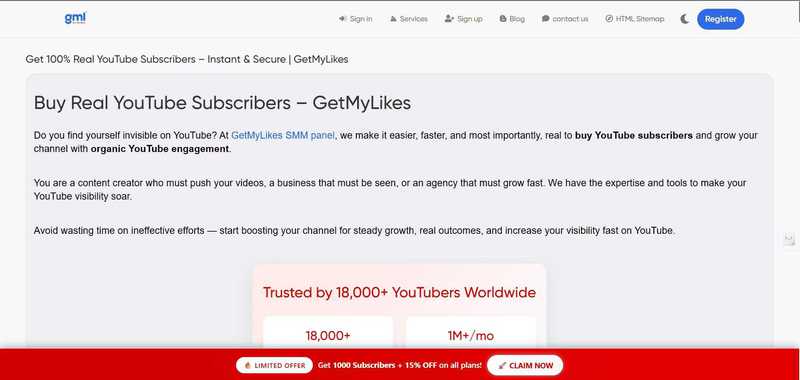The image size is (800, 380).
Task: Click the page title 'Get 100% Real YouTube Subscribers'
Action: point(187,59)
